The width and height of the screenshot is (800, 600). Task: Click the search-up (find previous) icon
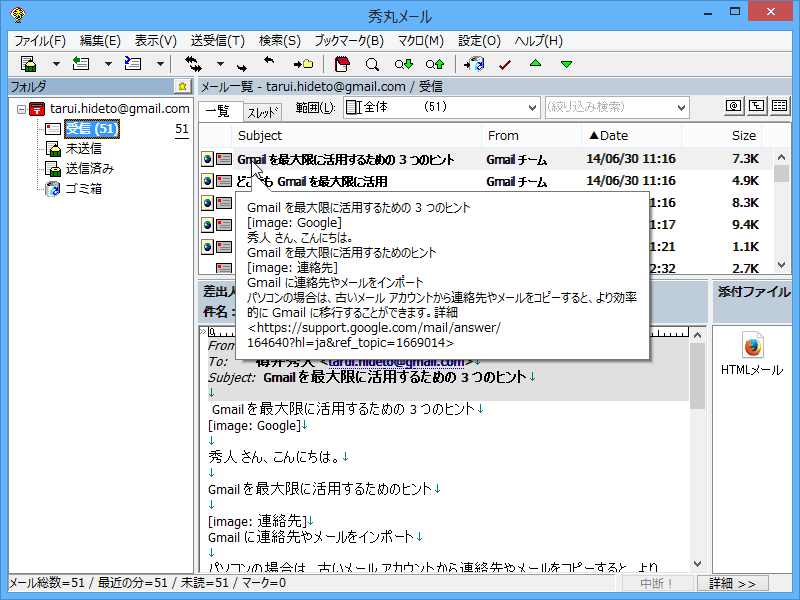pos(435,64)
